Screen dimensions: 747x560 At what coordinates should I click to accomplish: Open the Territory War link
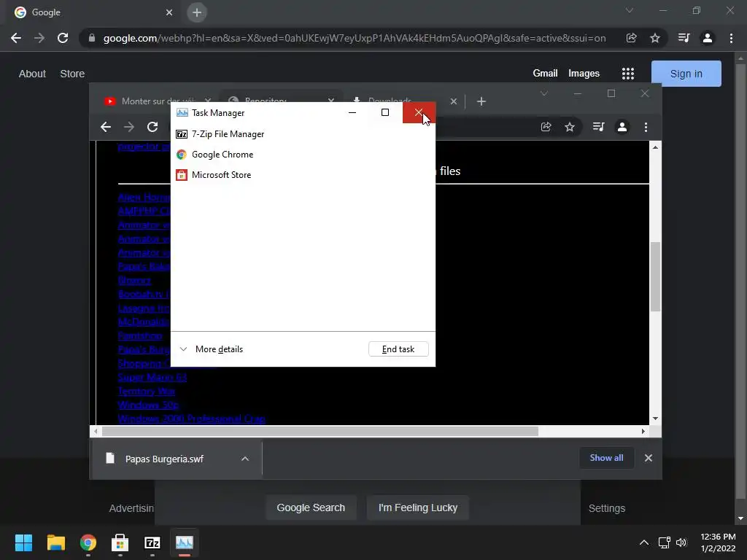coord(146,391)
